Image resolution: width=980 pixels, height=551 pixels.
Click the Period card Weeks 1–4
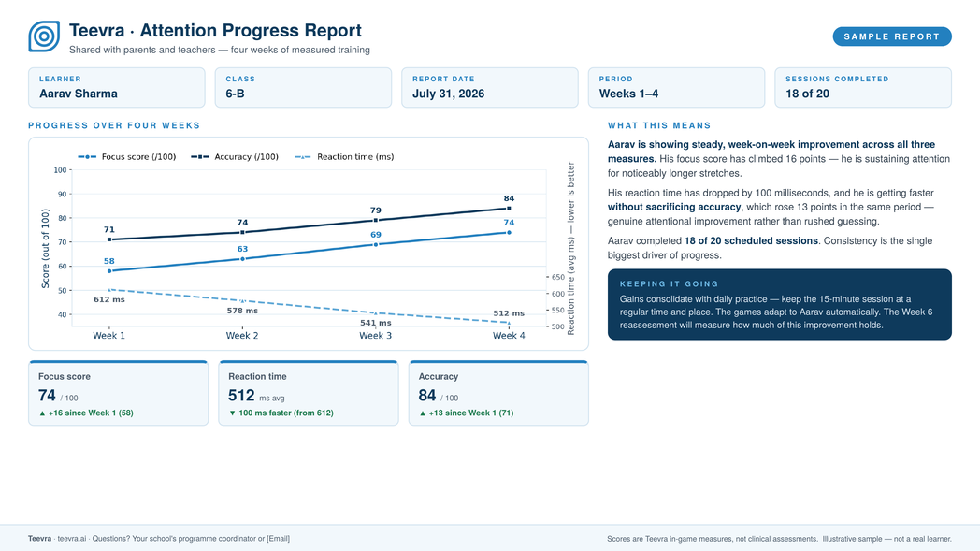[x=676, y=88]
